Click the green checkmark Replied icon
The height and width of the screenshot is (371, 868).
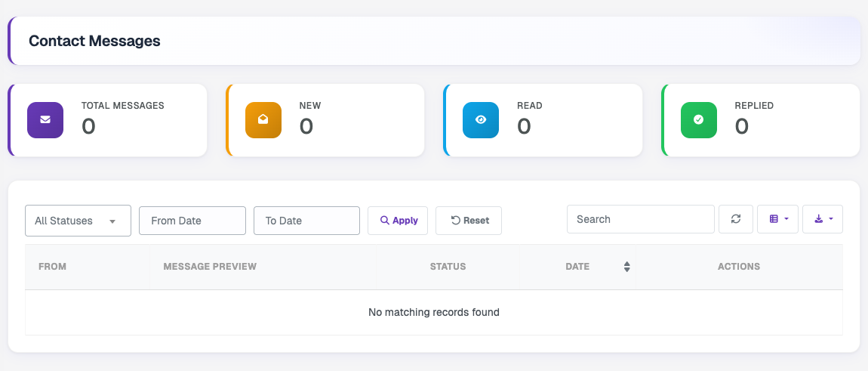pos(699,120)
